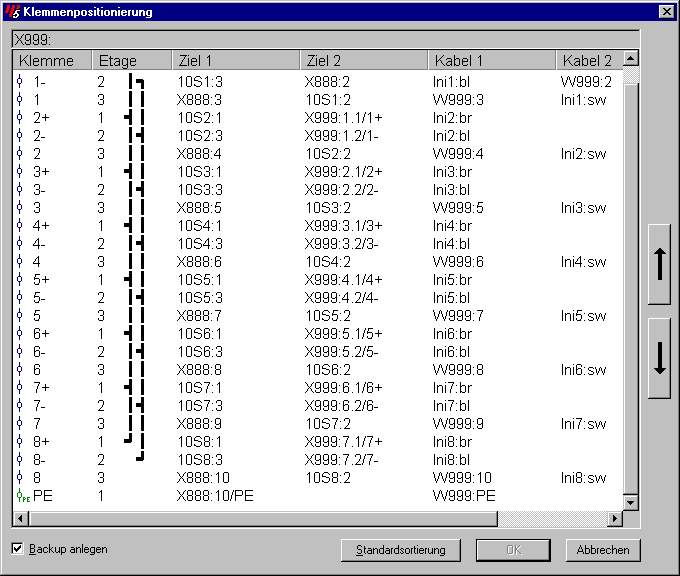
Task: Click horizontal scrollbar left arrow
Action: 20,518
